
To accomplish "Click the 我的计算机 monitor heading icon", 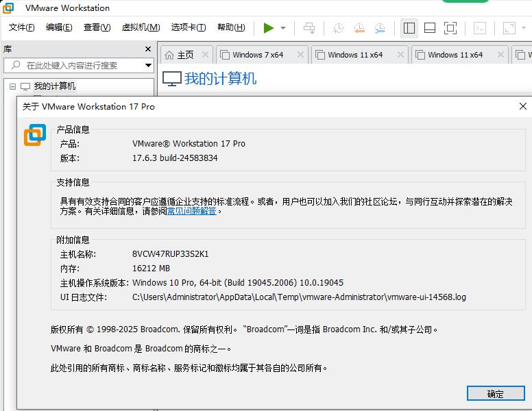I will tap(172, 79).
